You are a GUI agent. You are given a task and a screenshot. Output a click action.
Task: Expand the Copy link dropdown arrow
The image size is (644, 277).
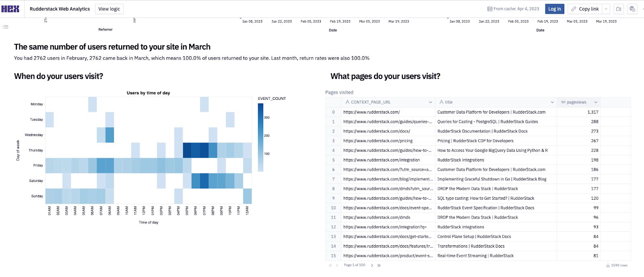tap(606, 9)
